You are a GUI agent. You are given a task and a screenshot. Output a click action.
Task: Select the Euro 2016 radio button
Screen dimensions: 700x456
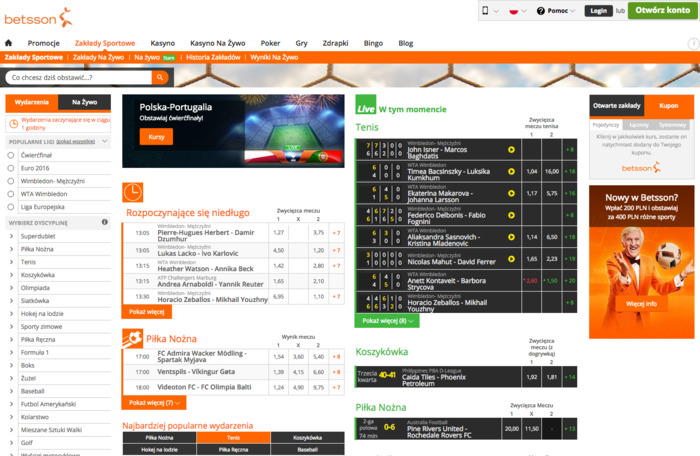coord(11,168)
